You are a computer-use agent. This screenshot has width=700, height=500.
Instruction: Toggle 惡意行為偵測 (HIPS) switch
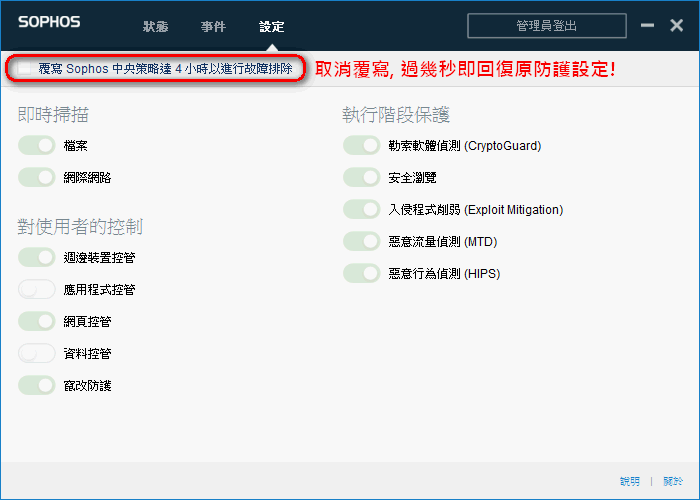[x=362, y=273]
